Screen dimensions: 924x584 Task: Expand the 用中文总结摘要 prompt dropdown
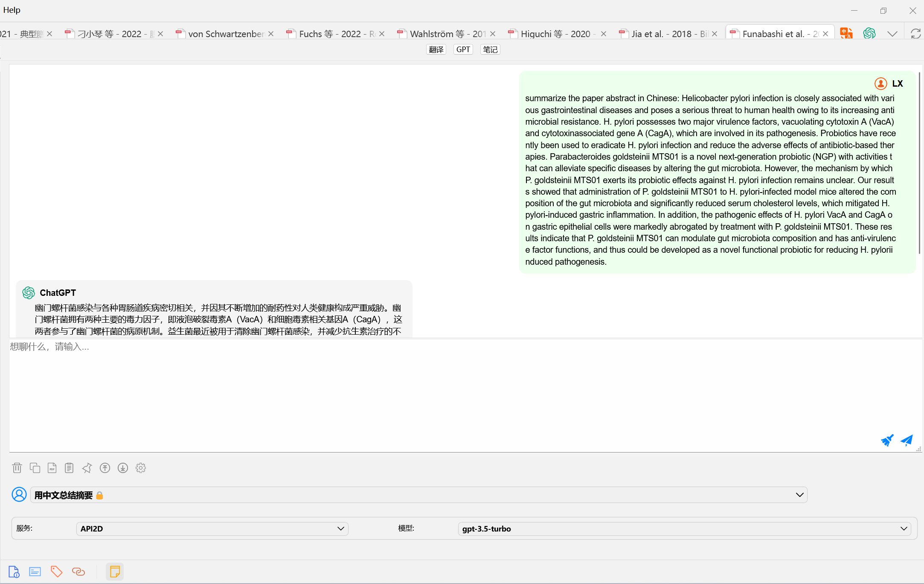(x=799, y=495)
